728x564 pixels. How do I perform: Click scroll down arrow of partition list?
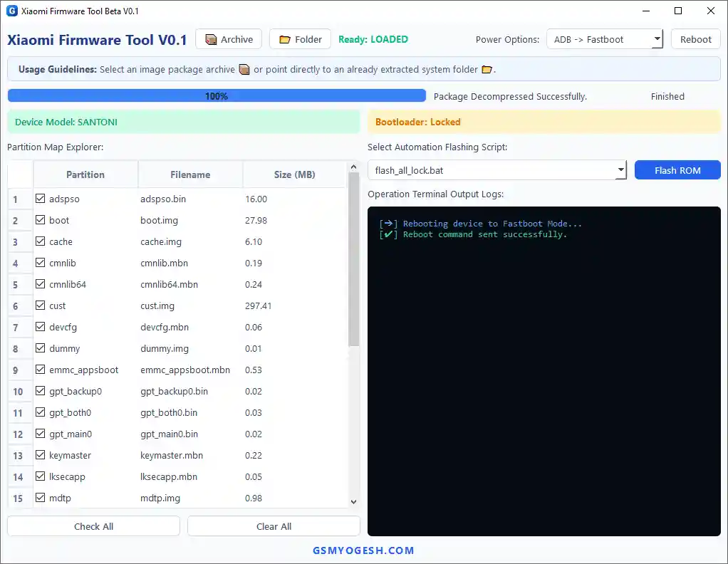[x=354, y=502]
